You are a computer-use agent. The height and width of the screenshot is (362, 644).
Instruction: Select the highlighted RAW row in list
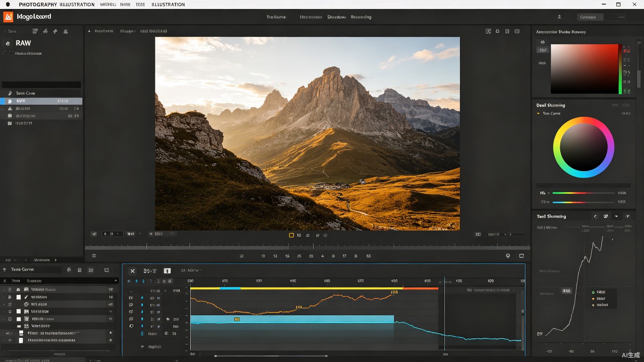(41, 101)
